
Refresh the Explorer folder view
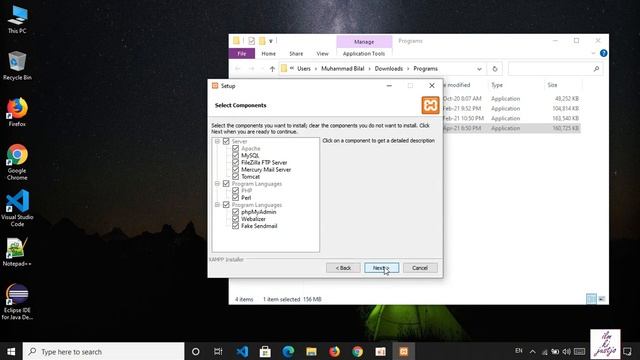(495, 69)
